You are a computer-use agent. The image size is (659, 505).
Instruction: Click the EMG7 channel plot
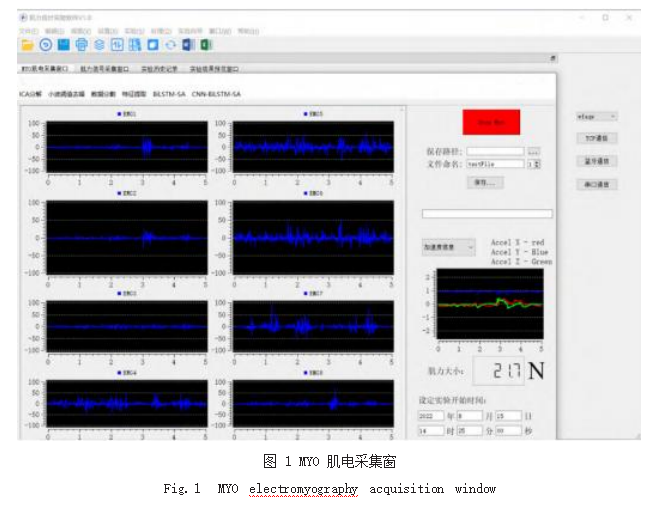click(x=313, y=326)
